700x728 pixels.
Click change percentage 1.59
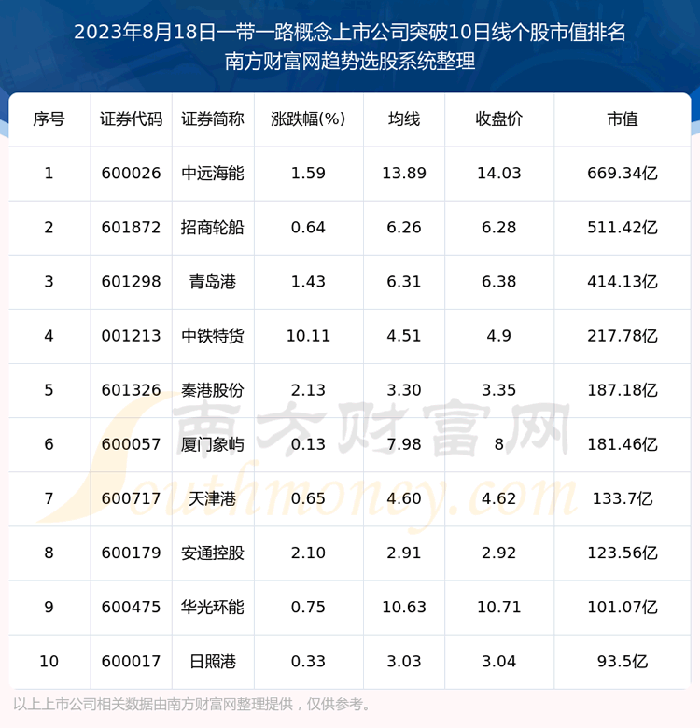click(x=308, y=174)
